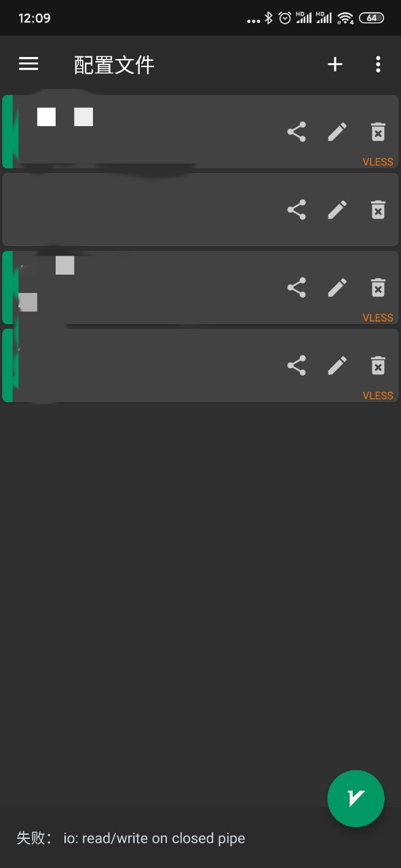401x868 pixels.
Task: Select the fourth VLESS config row
Action: (x=200, y=366)
